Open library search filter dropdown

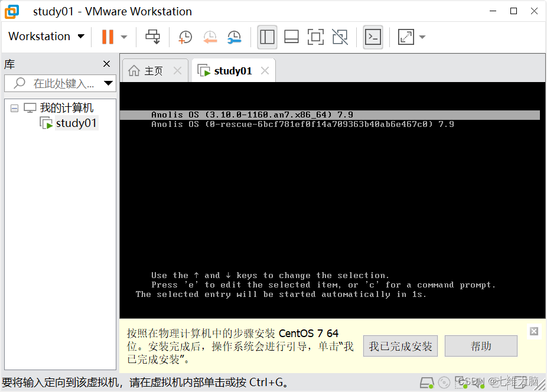[109, 83]
